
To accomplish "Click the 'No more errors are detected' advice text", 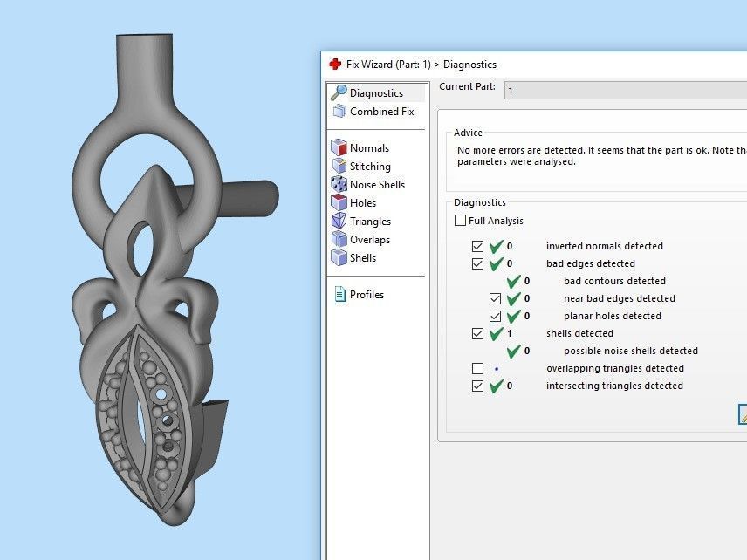I will [601, 156].
